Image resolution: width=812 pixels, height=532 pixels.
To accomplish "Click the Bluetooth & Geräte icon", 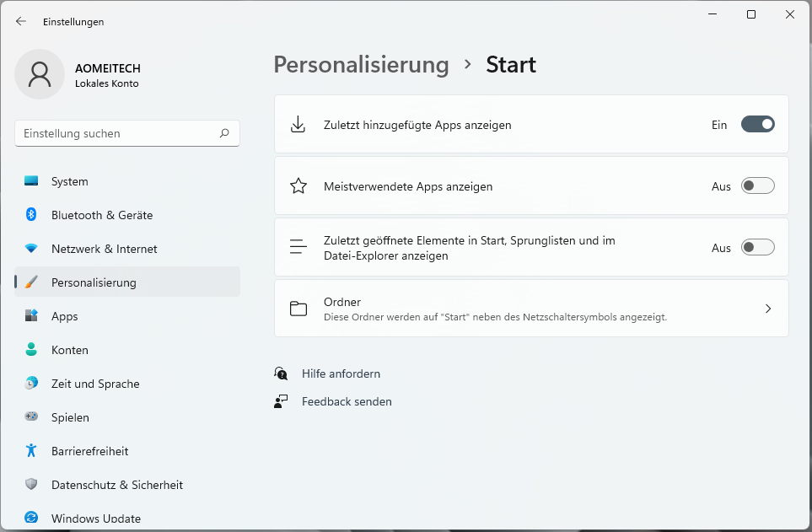I will coord(31,215).
